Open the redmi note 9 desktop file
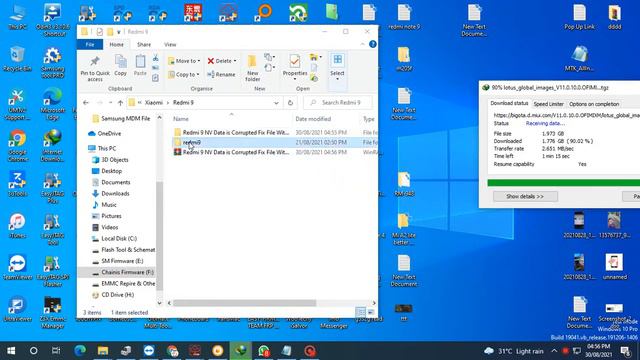 click(404, 17)
